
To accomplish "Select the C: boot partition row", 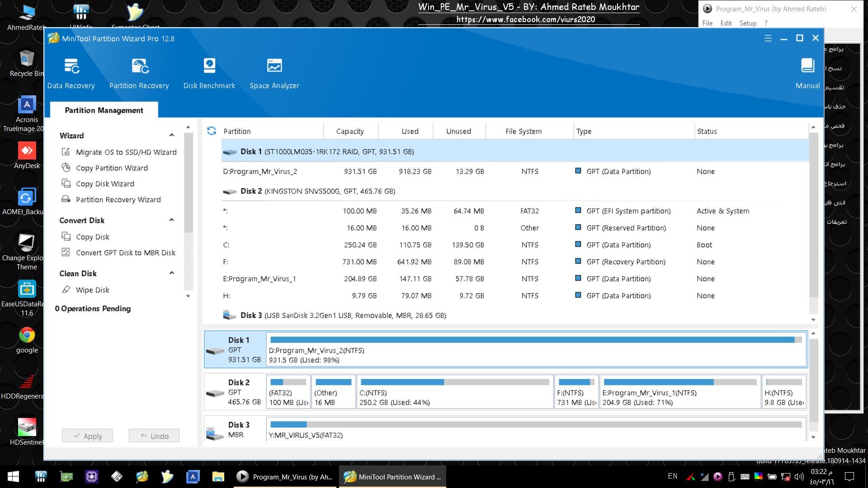I will pos(515,245).
